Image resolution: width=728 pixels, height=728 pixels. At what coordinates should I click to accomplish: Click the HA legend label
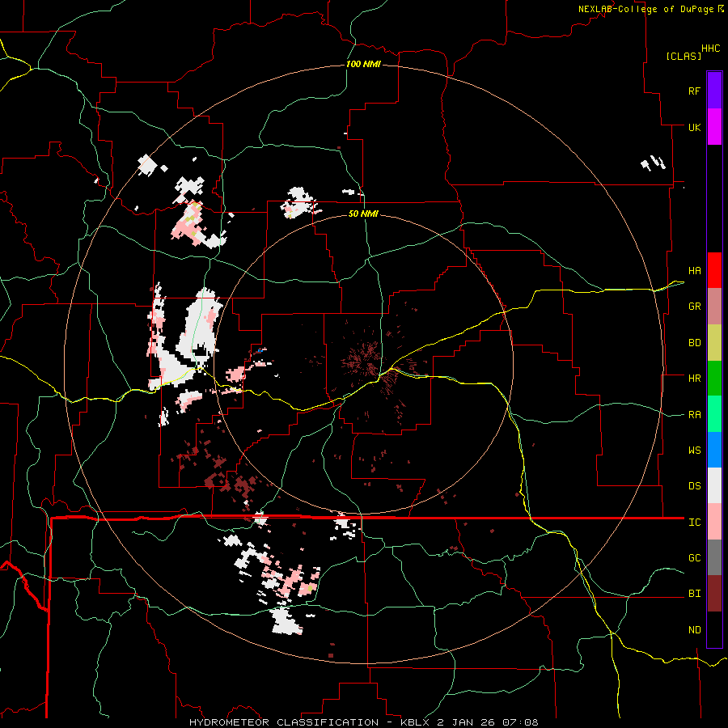point(694,271)
